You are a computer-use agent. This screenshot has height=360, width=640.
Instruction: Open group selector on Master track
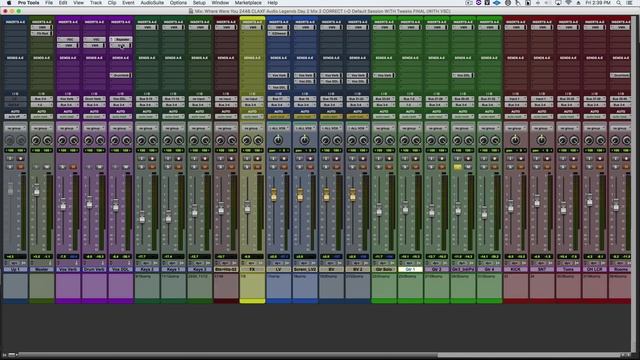42,128
